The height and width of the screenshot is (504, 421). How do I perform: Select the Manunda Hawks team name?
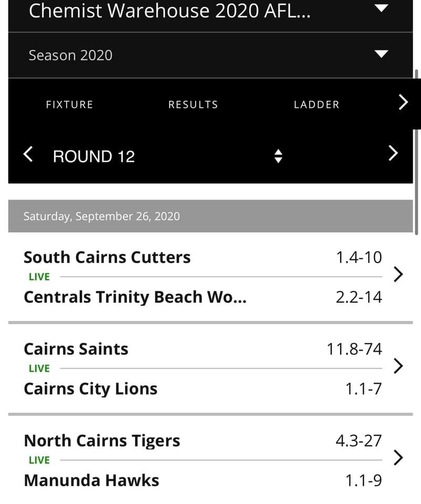tap(91, 480)
